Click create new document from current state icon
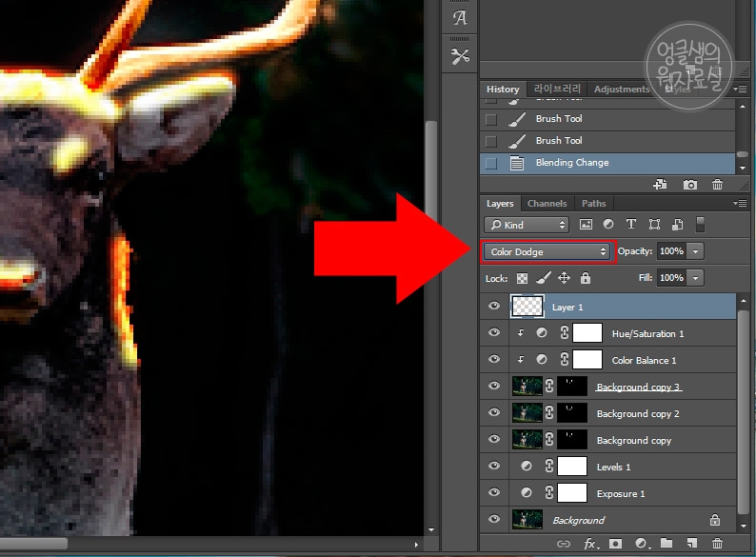This screenshot has height=557, width=756. click(660, 184)
